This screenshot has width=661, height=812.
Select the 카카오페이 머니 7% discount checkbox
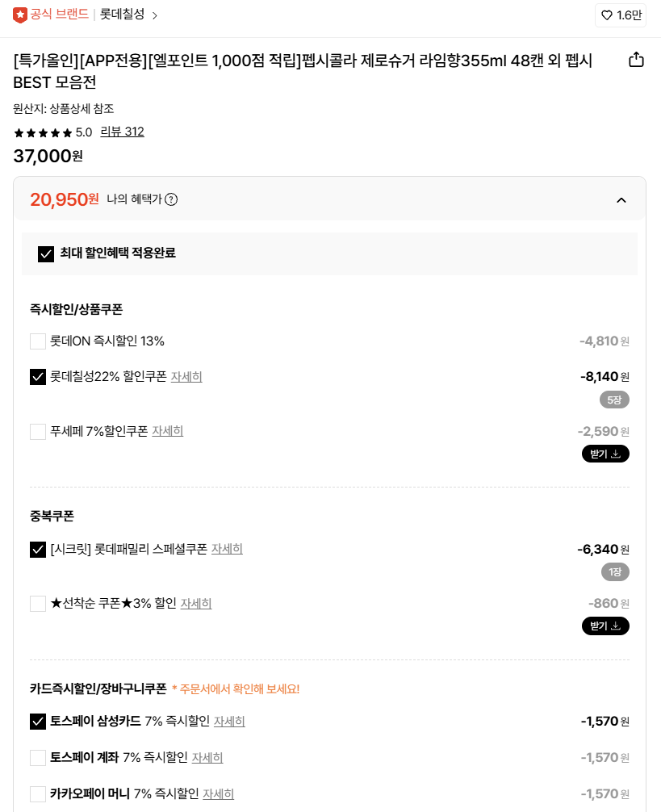point(38,794)
